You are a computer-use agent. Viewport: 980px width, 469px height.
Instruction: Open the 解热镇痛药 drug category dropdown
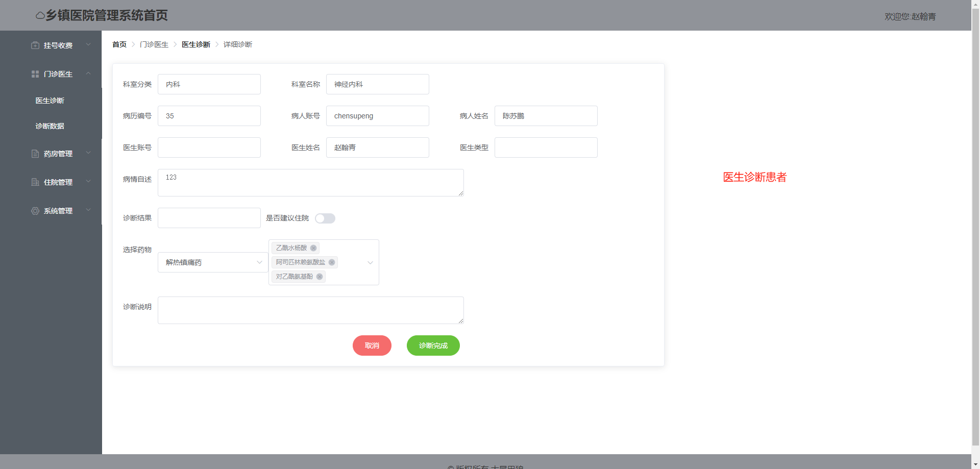212,262
